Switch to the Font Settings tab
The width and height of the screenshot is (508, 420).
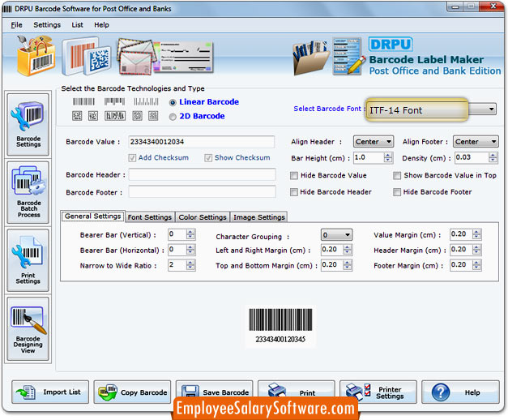149,217
